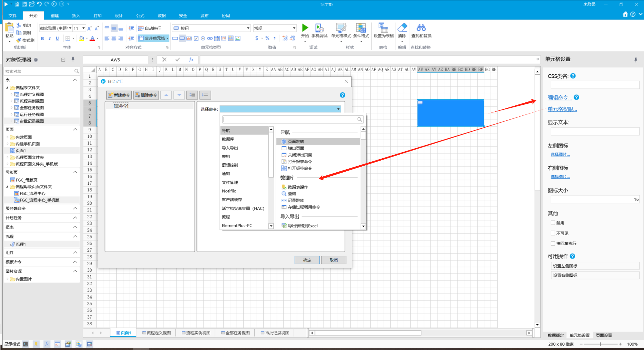Click the 确定 button

[307, 260]
